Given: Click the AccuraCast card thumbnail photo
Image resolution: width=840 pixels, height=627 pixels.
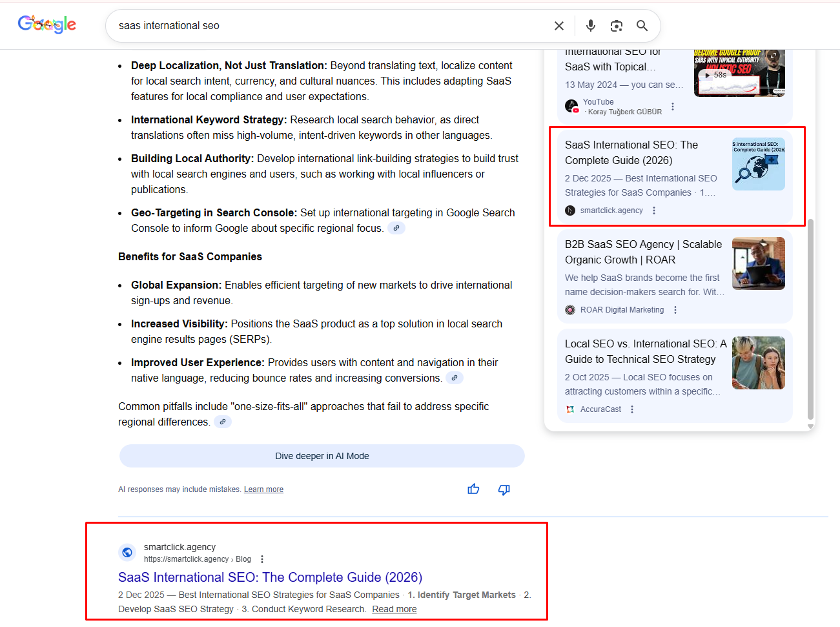Looking at the screenshot, I should tap(759, 363).
